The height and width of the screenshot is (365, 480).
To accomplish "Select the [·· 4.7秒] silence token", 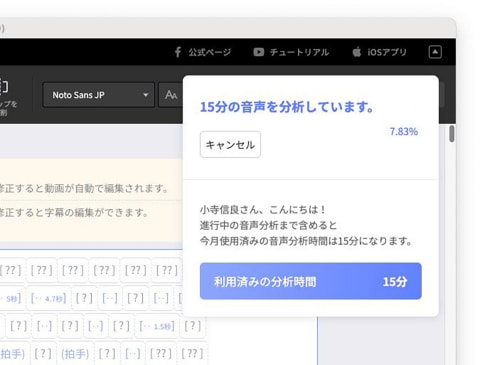I will [48, 298].
